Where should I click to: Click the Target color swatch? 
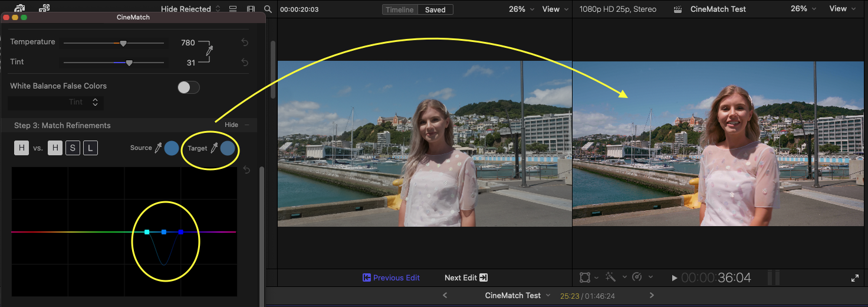pos(228,148)
